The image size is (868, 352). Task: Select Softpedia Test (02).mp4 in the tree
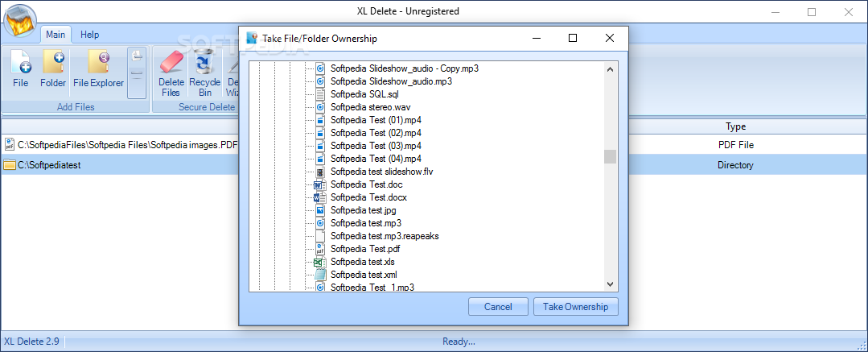click(376, 132)
